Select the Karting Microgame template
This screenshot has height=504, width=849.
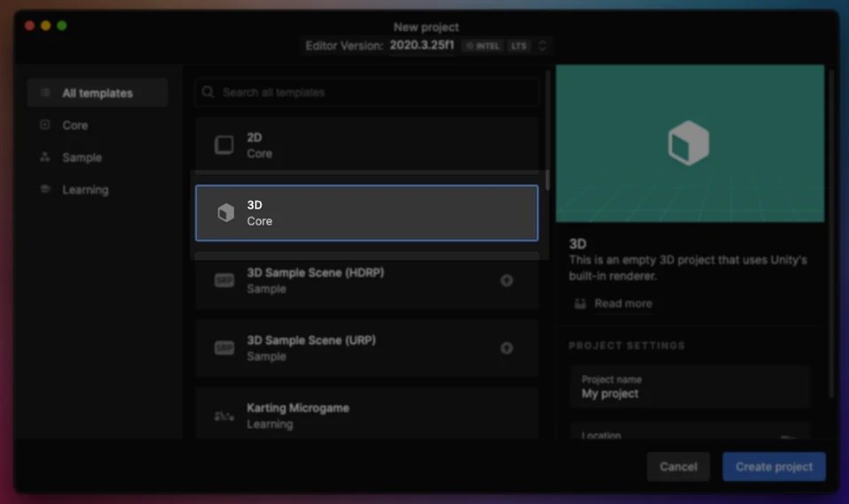tap(367, 414)
